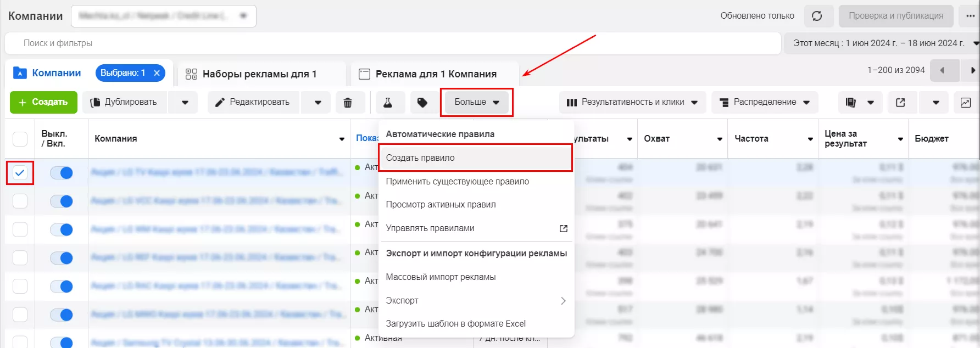Click the search and filters field
Image resolution: width=980 pixels, height=348 pixels.
point(393,43)
